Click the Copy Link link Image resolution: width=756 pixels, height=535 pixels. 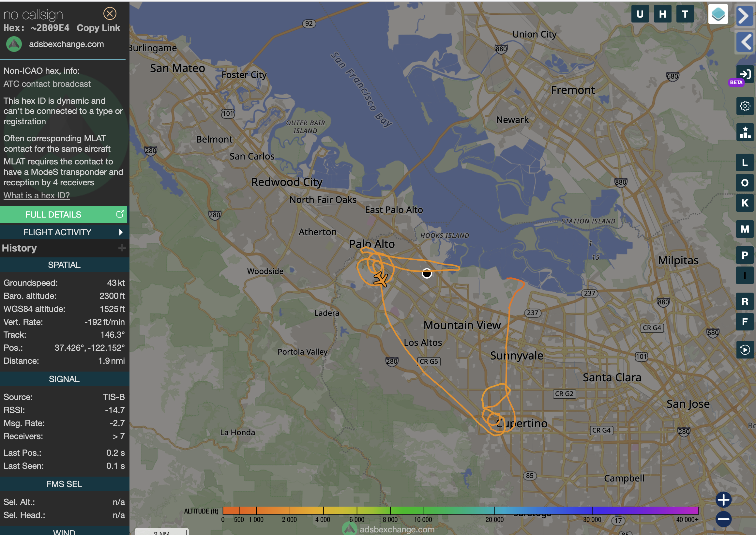(x=98, y=28)
